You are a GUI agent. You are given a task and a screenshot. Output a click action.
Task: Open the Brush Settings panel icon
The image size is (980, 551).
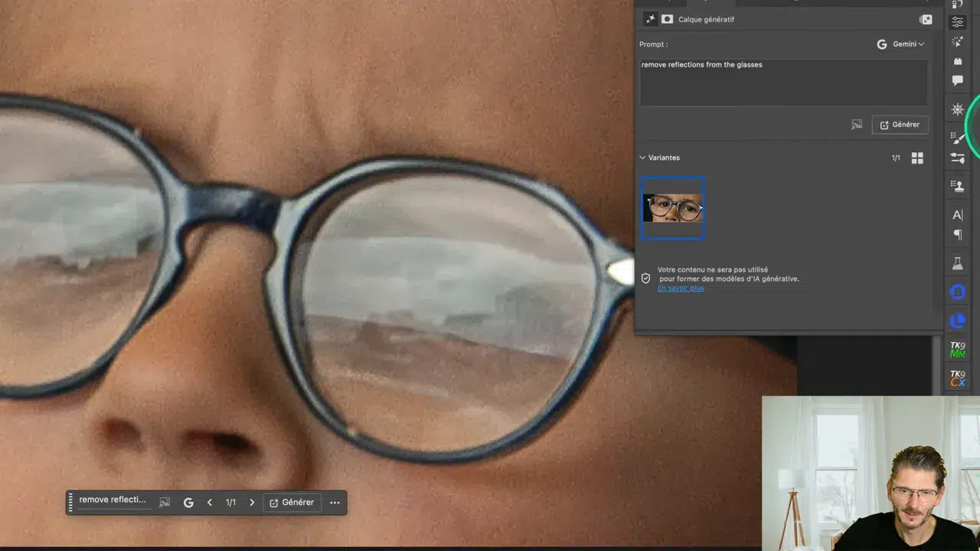click(x=957, y=138)
